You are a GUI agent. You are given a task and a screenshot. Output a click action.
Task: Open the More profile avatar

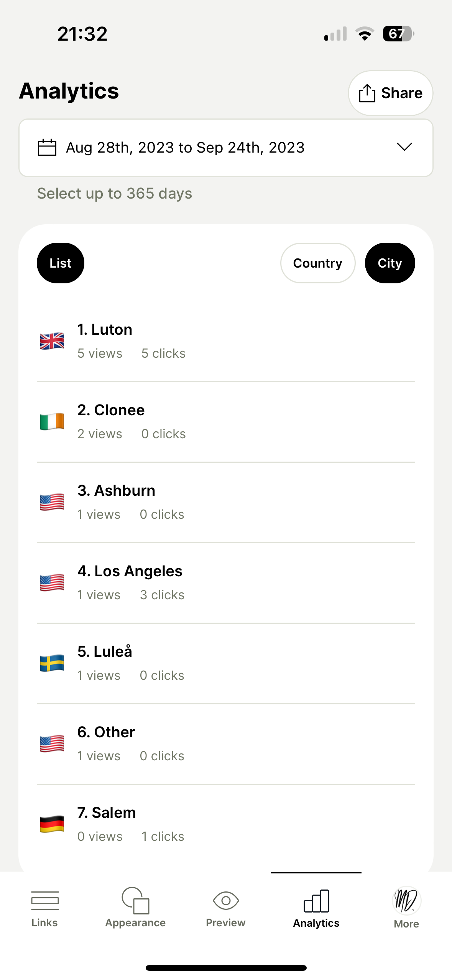click(x=406, y=900)
